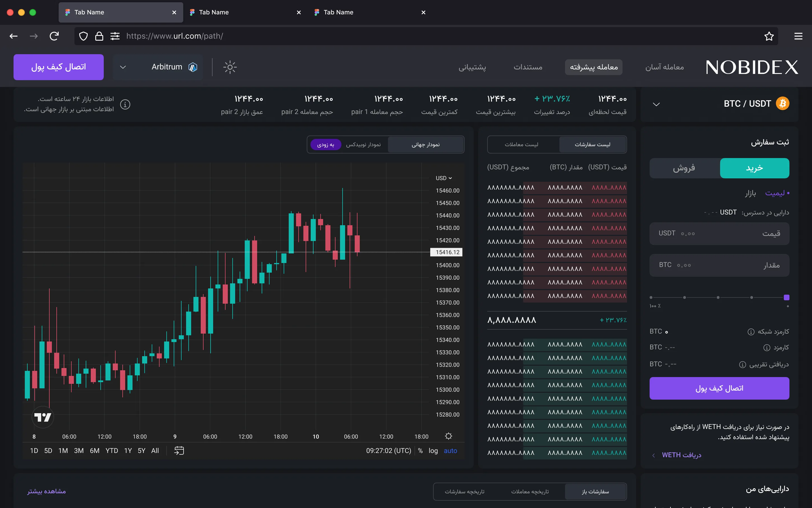The width and height of the screenshot is (812, 508).
Task: Switch to the تاریخچه سفارشات tab
Action: click(x=465, y=492)
